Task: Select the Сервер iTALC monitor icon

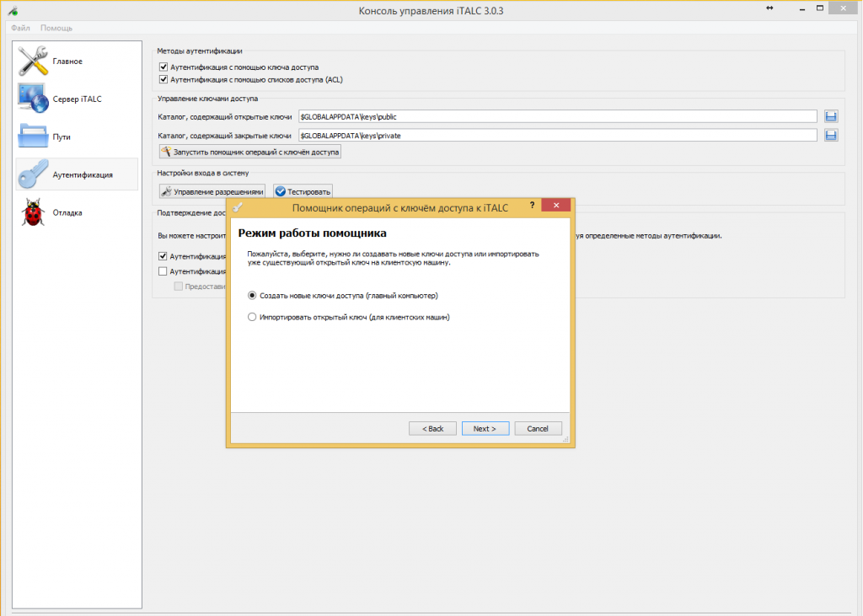Action: [x=33, y=99]
